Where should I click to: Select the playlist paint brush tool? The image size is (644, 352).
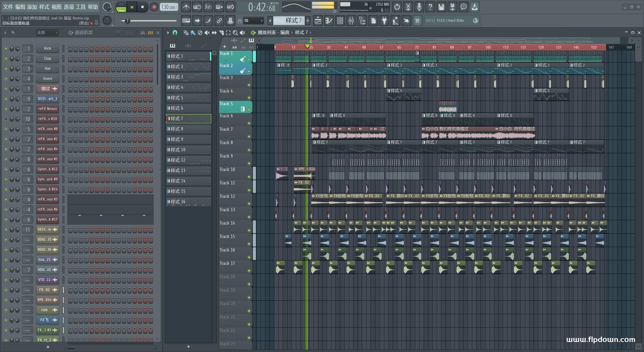tap(193, 33)
